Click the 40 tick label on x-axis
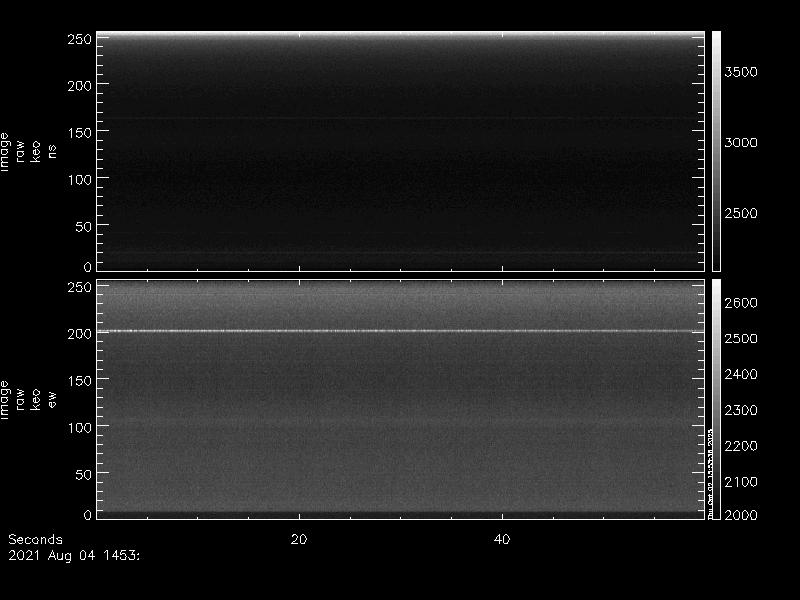800x600 pixels. pos(503,539)
